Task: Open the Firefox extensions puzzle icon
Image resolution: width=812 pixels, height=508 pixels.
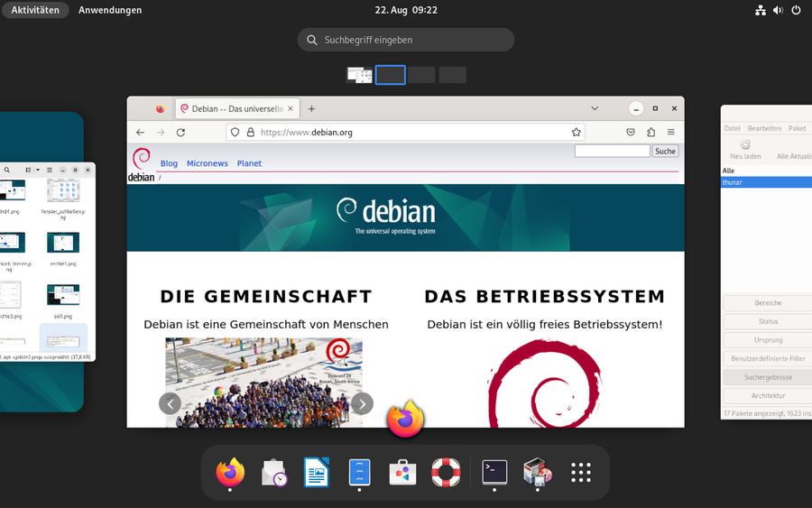Action: click(651, 133)
